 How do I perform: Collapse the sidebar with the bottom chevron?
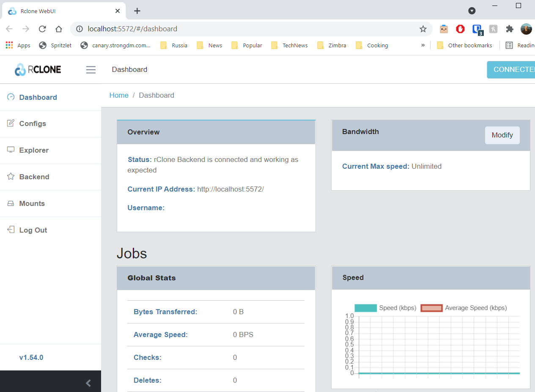(88, 383)
